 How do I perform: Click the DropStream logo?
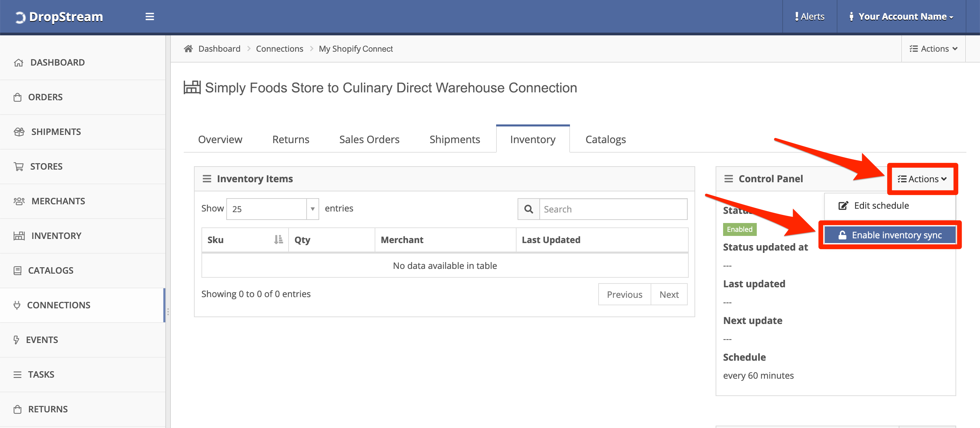[59, 17]
